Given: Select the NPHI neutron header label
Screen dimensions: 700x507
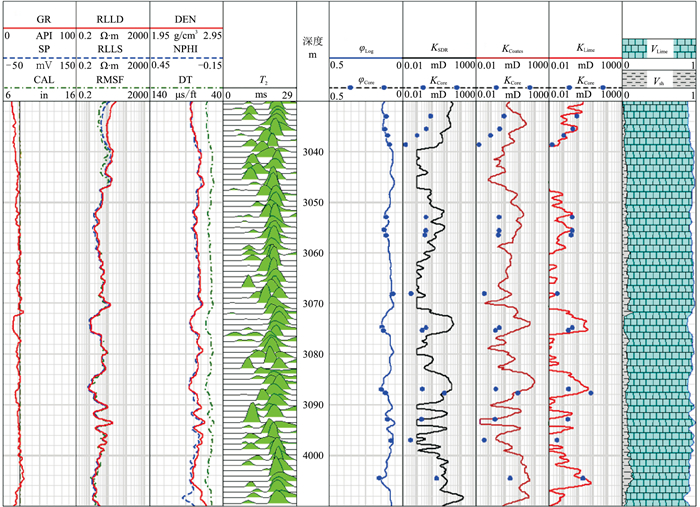Looking at the screenshot, I should tap(185, 48).
